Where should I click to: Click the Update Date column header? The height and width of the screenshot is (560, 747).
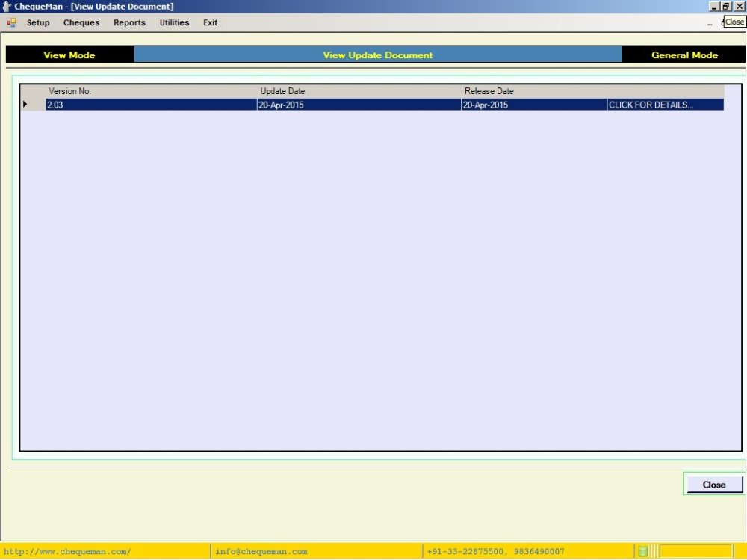click(x=359, y=91)
